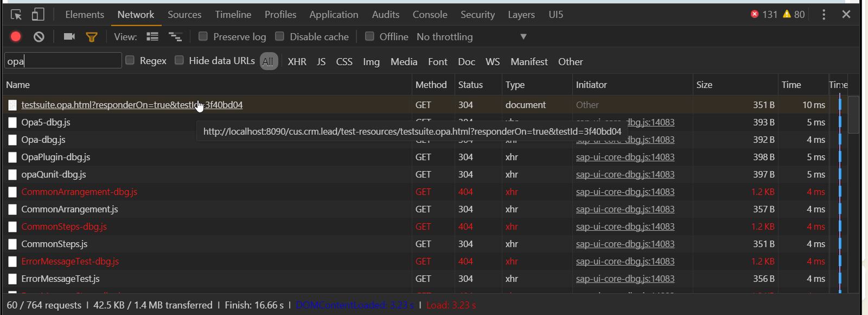Open initiator link for OpaPlugin-dbg.js row
The image size is (868, 315).
click(625, 157)
